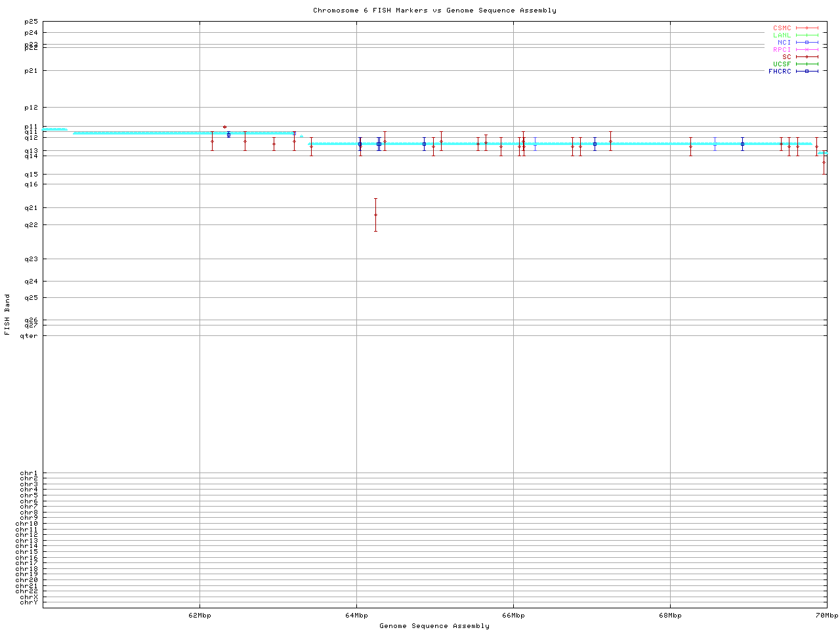Image resolution: width=840 pixels, height=630 pixels.
Task: Select the qter y-axis label
Action: click(x=29, y=336)
